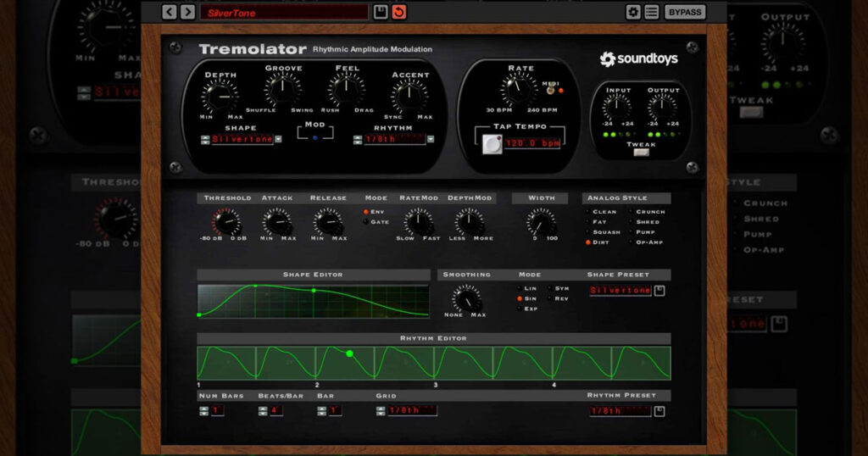Viewport: 868px width, 456px height.
Task: Click the blue Mod indicator
Action: tap(315, 137)
